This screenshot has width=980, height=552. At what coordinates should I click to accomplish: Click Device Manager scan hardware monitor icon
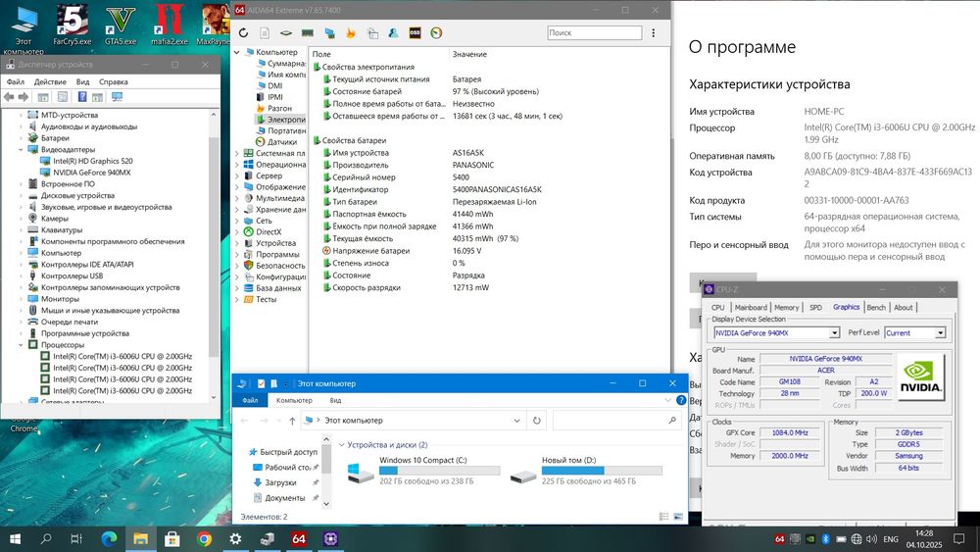click(117, 97)
